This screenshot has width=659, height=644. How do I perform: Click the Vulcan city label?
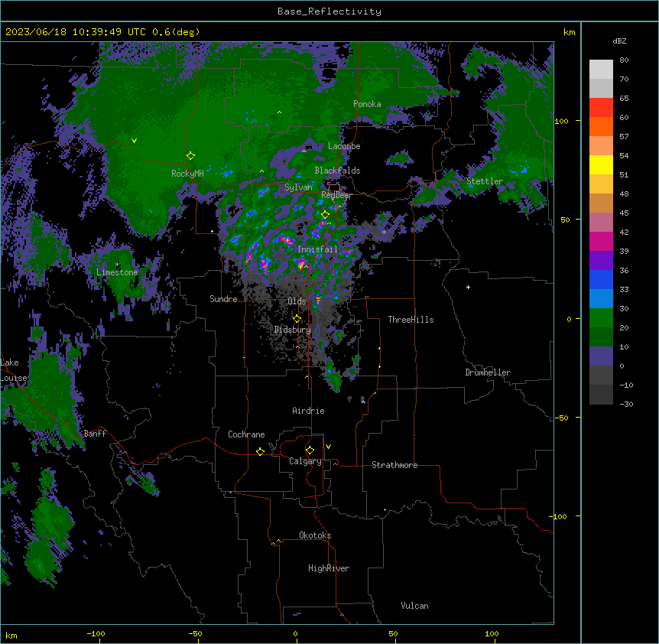pyautogui.click(x=415, y=606)
